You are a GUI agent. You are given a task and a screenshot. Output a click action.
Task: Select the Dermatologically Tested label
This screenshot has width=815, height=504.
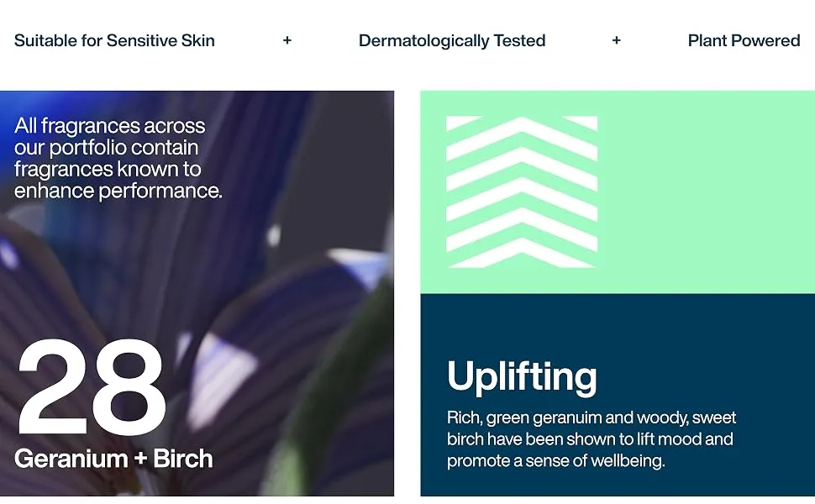(452, 41)
